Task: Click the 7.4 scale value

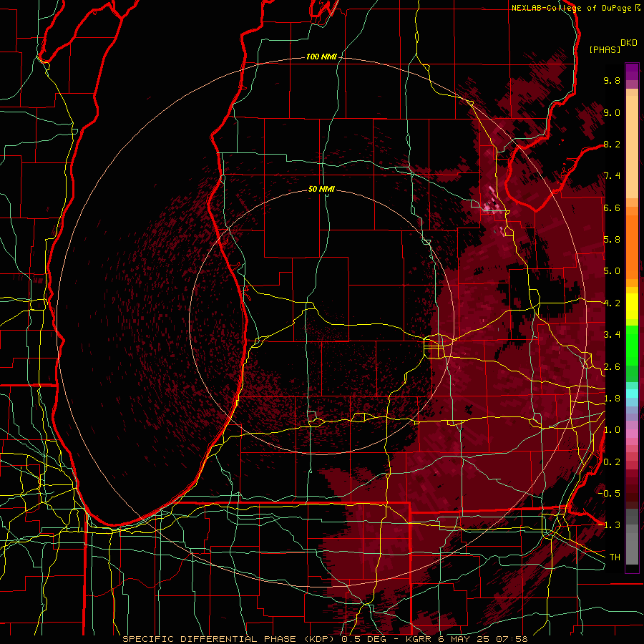Action: [x=612, y=176]
